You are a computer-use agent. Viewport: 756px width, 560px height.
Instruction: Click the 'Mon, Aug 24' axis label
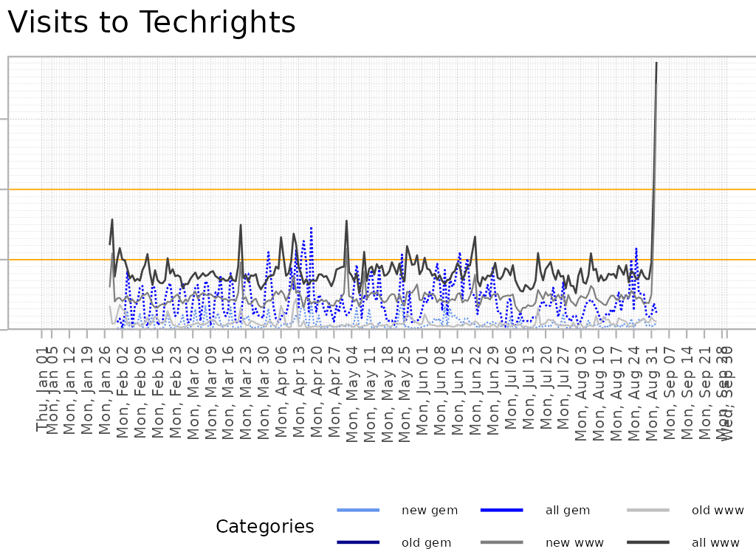tap(633, 393)
